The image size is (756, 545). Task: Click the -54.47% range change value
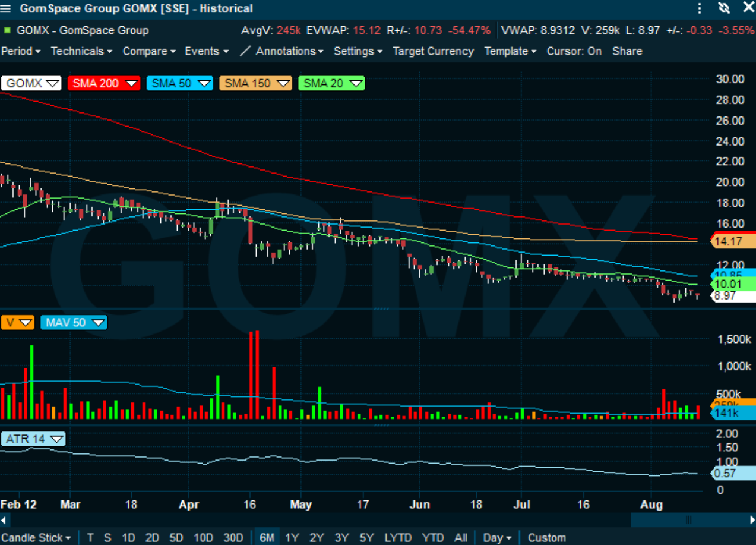pos(469,30)
